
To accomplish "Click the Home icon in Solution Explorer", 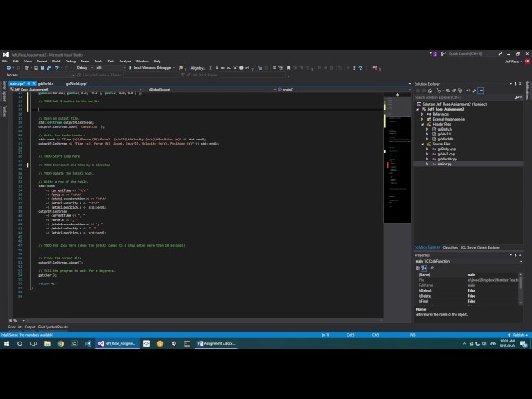I will [x=431, y=91].
